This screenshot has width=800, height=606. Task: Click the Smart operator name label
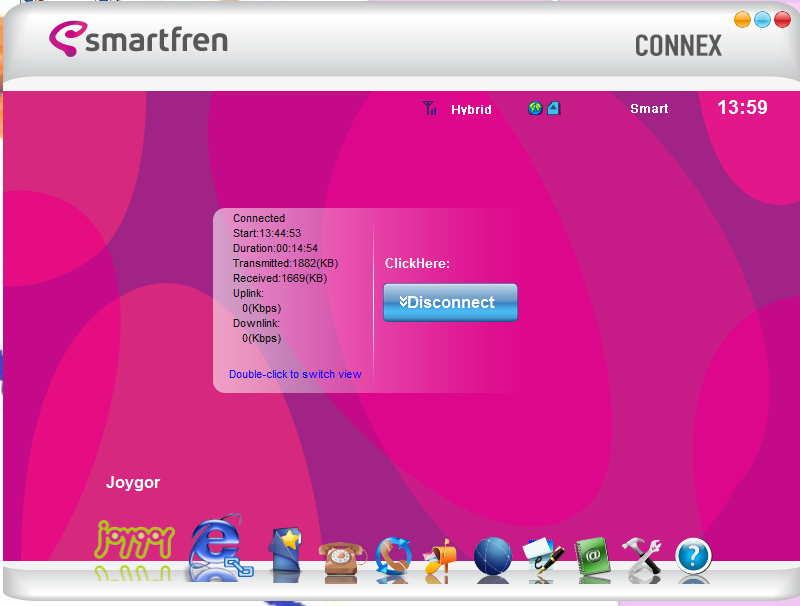[x=649, y=109]
